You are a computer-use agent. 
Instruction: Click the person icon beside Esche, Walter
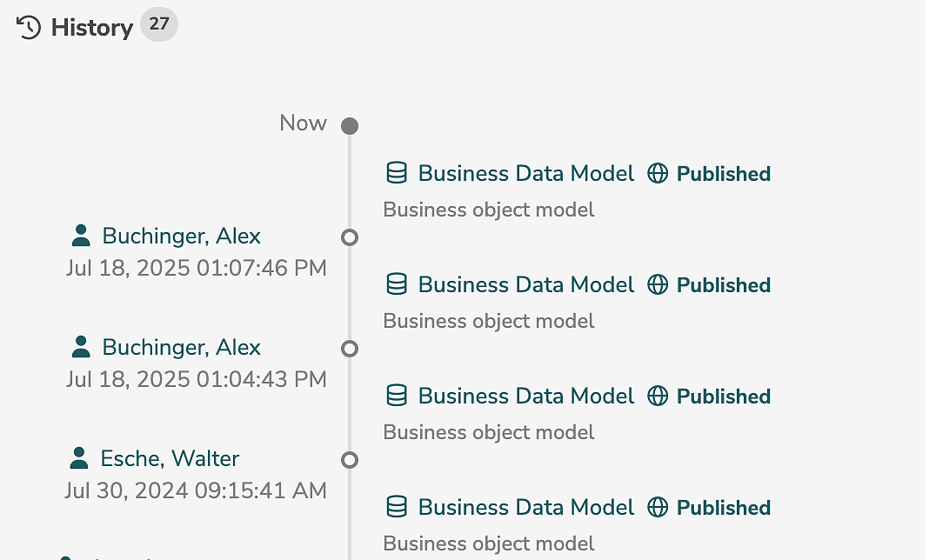pyautogui.click(x=79, y=458)
